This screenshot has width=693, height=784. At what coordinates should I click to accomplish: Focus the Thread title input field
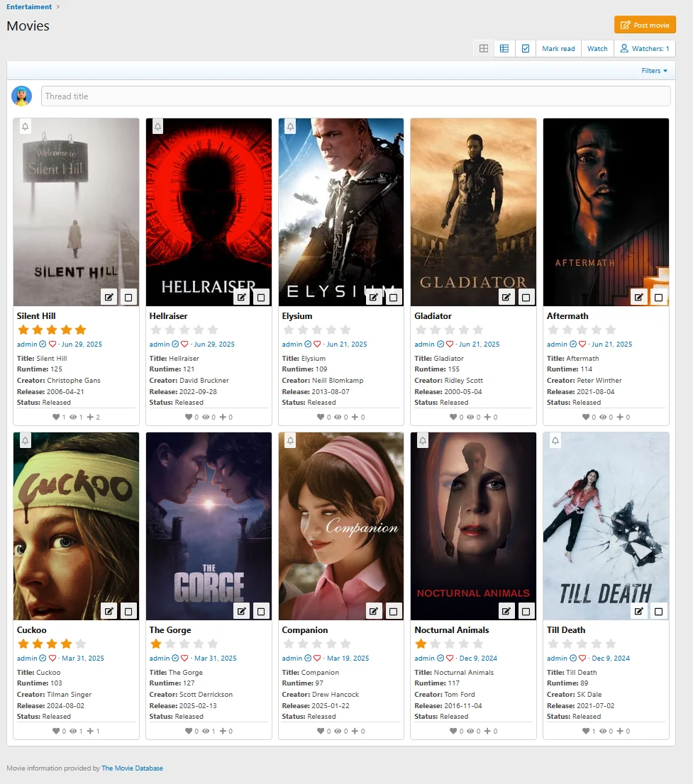pyautogui.click(x=356, y=96)
